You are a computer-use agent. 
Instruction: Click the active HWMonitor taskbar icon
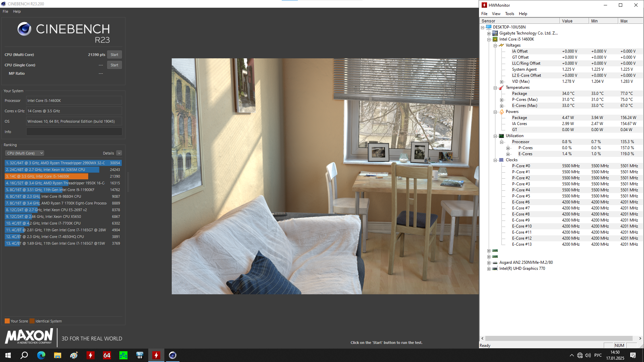click(156, 355)
